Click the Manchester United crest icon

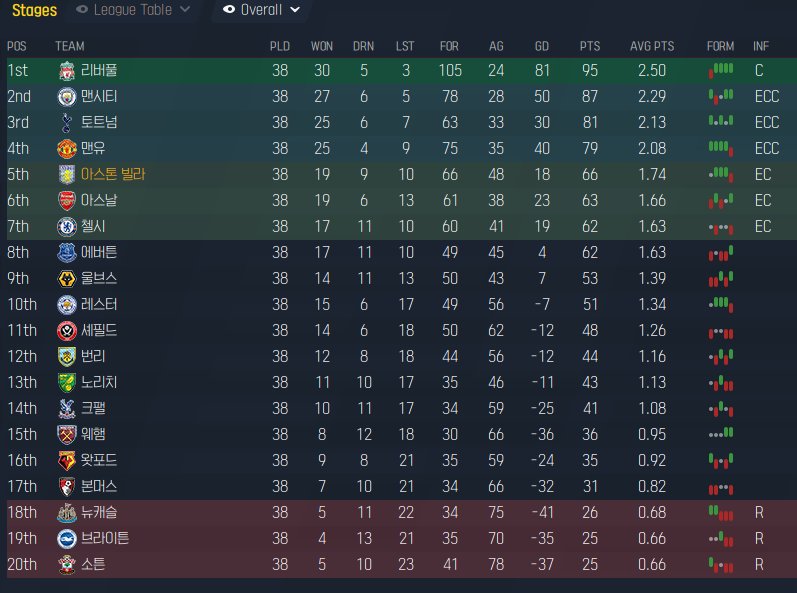(x=67, y=149)
